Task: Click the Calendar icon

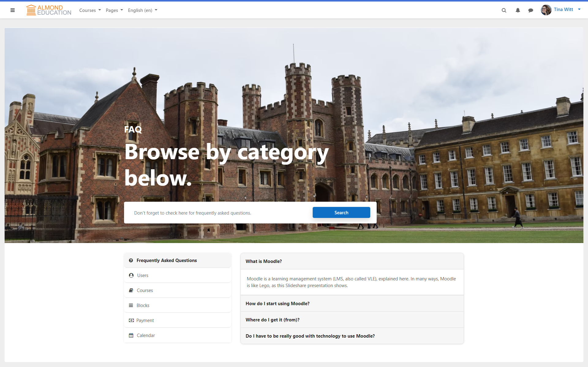Action: tap(131, 335)
